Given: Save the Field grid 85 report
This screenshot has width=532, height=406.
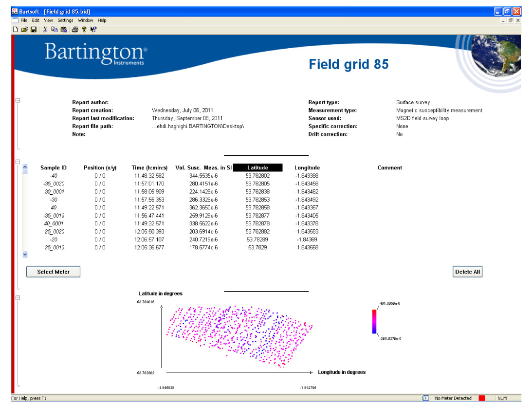Looking at the screenshot, I should [34, 29].
